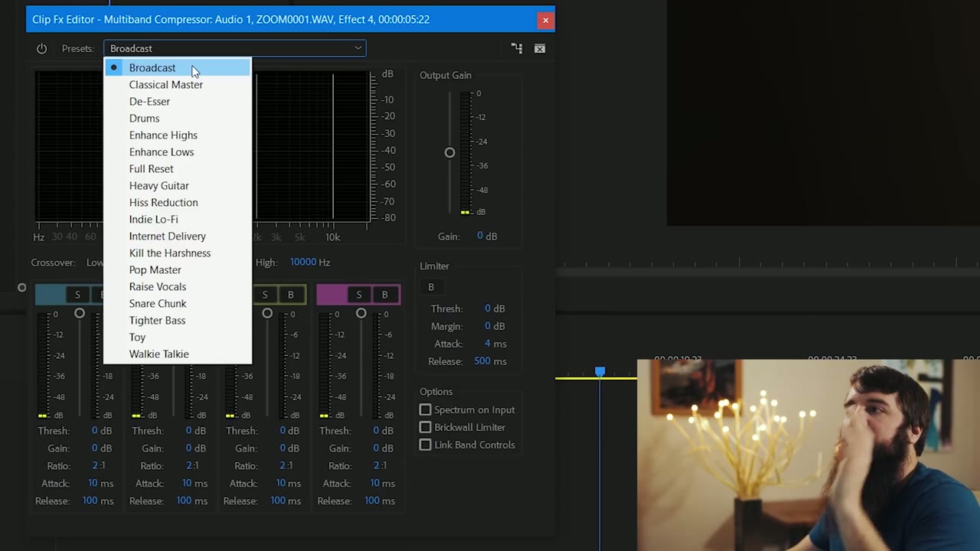Select the Indie Lo-Fi preset
Screen dimensions: 980x551
[x=178, y=220]
